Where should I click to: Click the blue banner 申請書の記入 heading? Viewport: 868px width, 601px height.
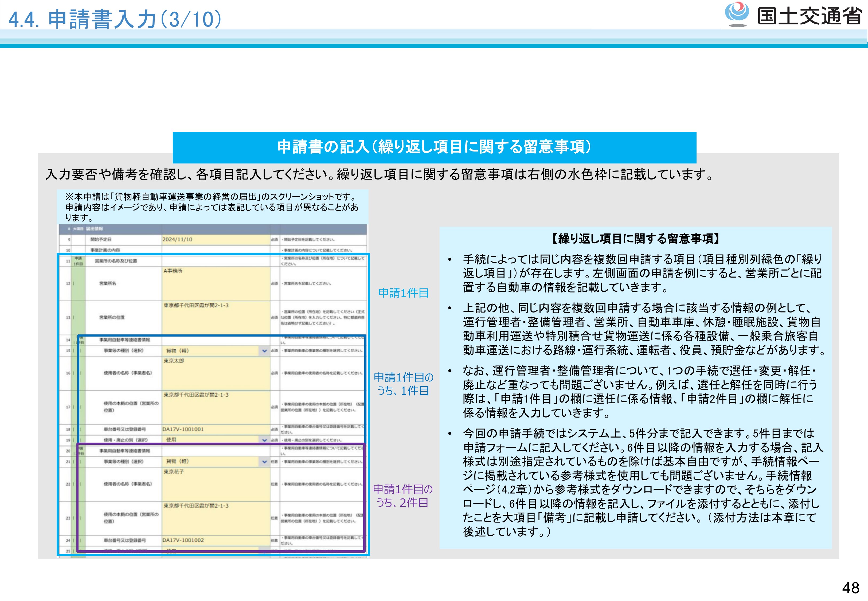click(x=434, y=147)
